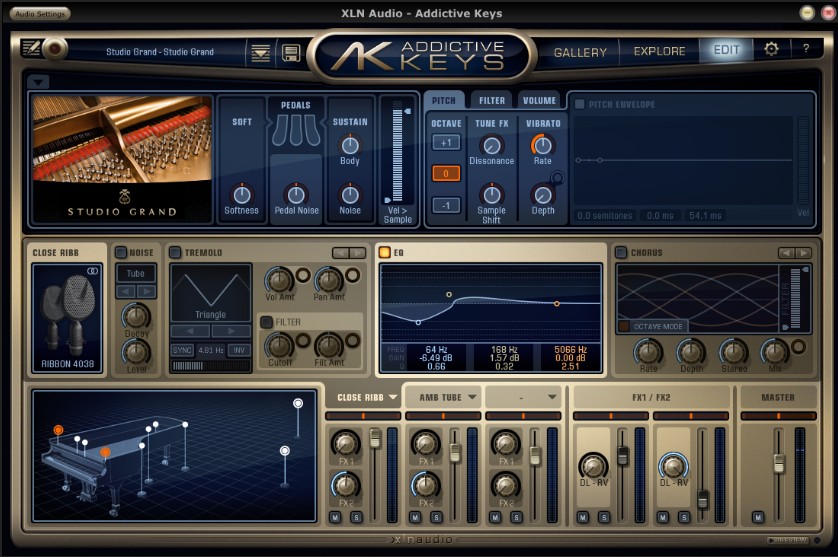This screenshot has width=838, height=557.
Task: Disable the EQ checkbox
Action: 384,252
